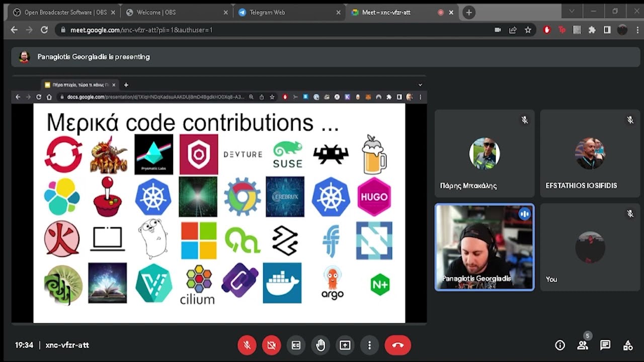Viewport: 644px width, 362px height.
Task: Select the You participant tile
Action: pos(590,247)
